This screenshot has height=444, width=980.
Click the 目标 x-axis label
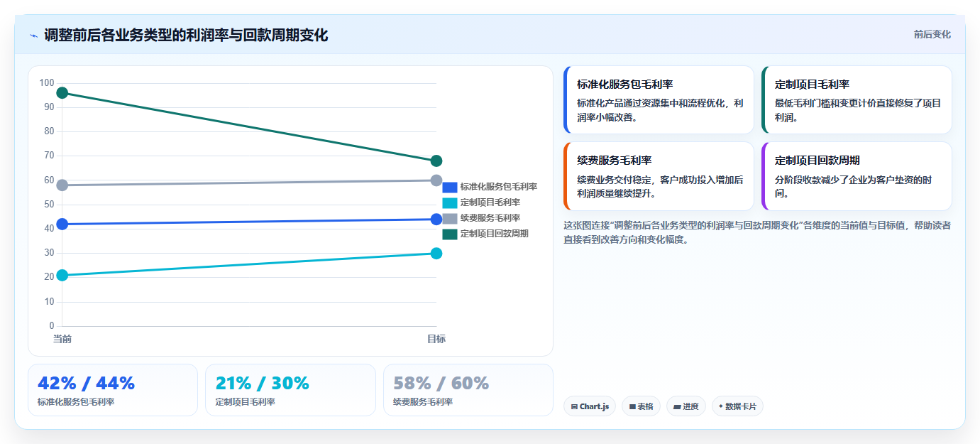pyautogui.click(x=436, y=340)
